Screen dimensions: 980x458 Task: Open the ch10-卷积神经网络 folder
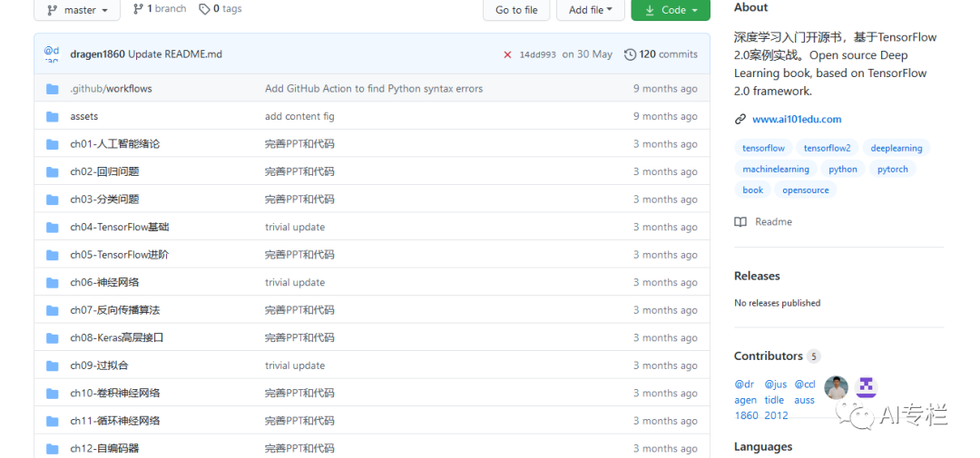click(115, 394)
